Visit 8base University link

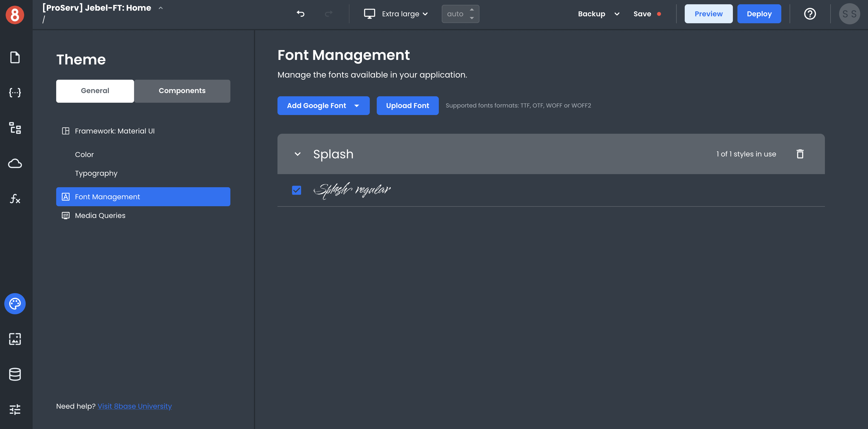(x=134, y=406)
